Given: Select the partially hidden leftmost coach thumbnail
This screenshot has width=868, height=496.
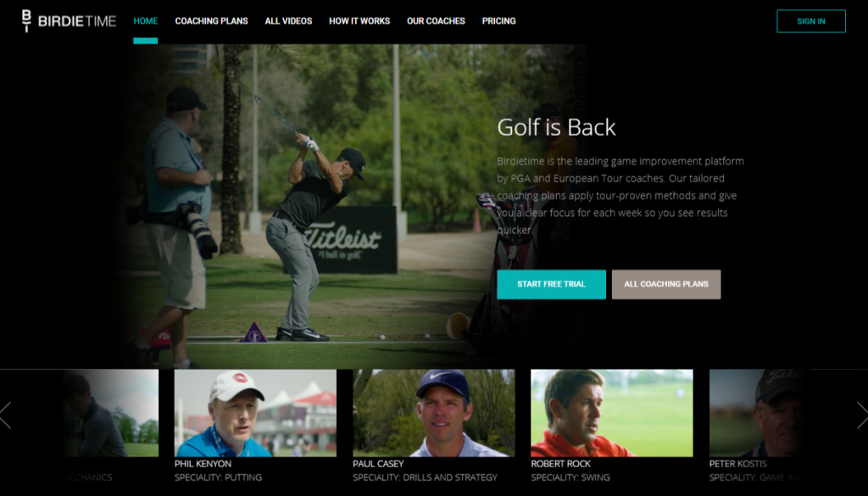Looking at the screenshot, I should pos(110,413).
